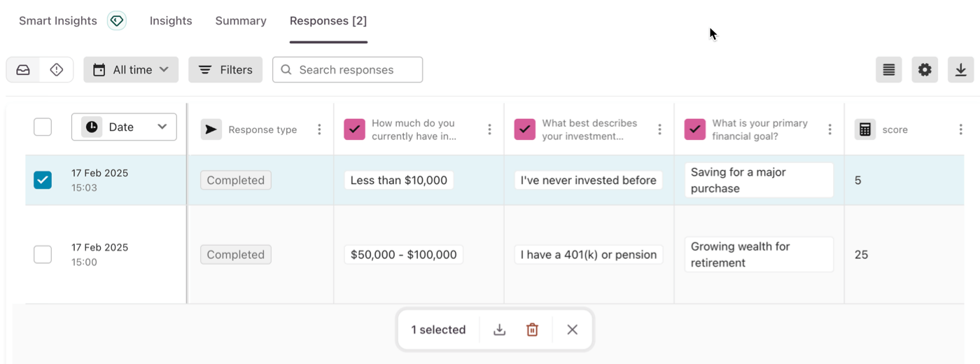Open Response type column options menu

pyautogui.click(x=319, y=129)
